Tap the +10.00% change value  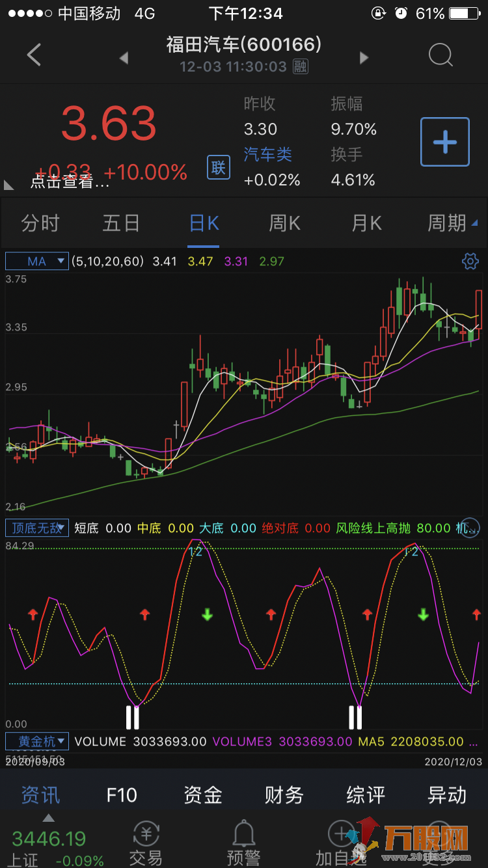(x=146, y=172)
